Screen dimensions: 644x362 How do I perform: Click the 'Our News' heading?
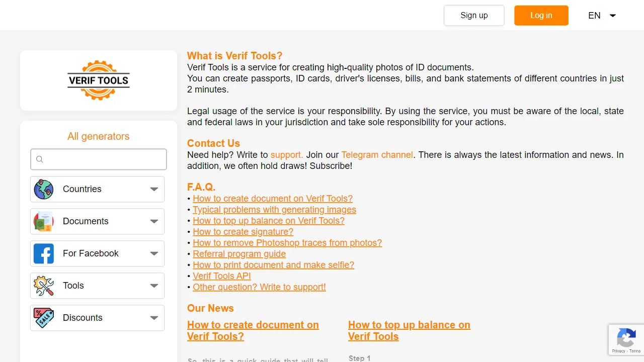pos(210,308)
